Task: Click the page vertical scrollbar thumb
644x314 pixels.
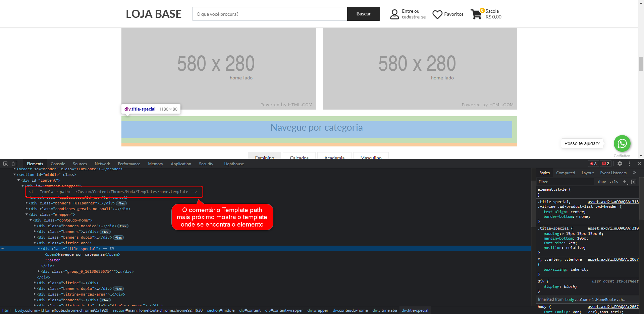Action: pos(641,64)
